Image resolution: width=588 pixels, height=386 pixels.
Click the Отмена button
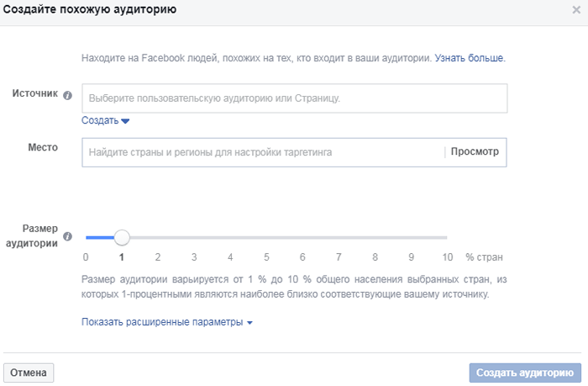point(29,373)
